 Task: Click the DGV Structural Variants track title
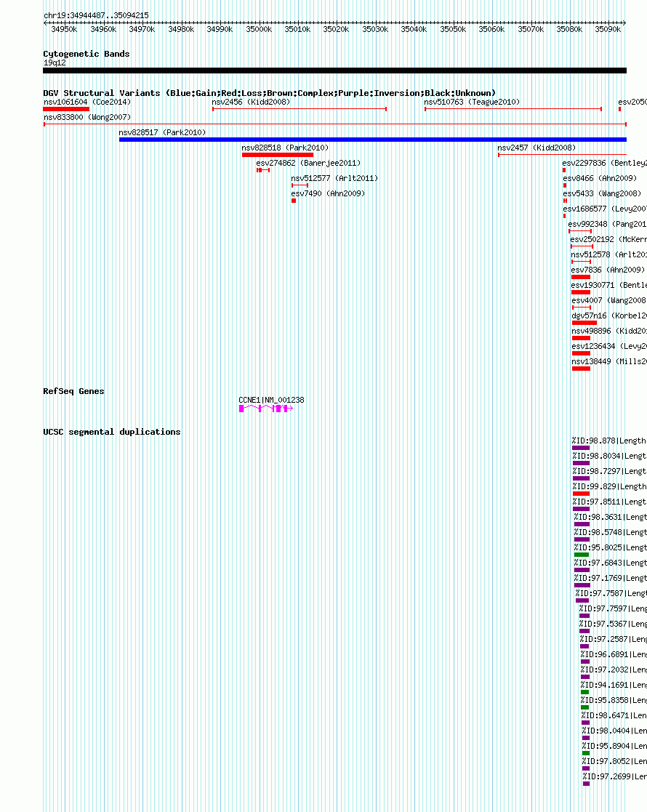point(270,93)
